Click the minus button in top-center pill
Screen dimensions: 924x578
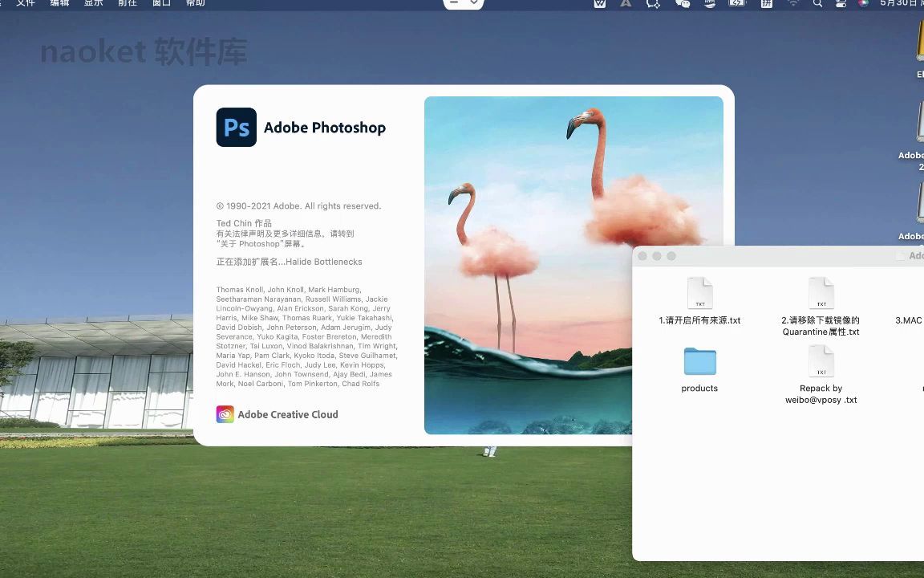[454, 2]
